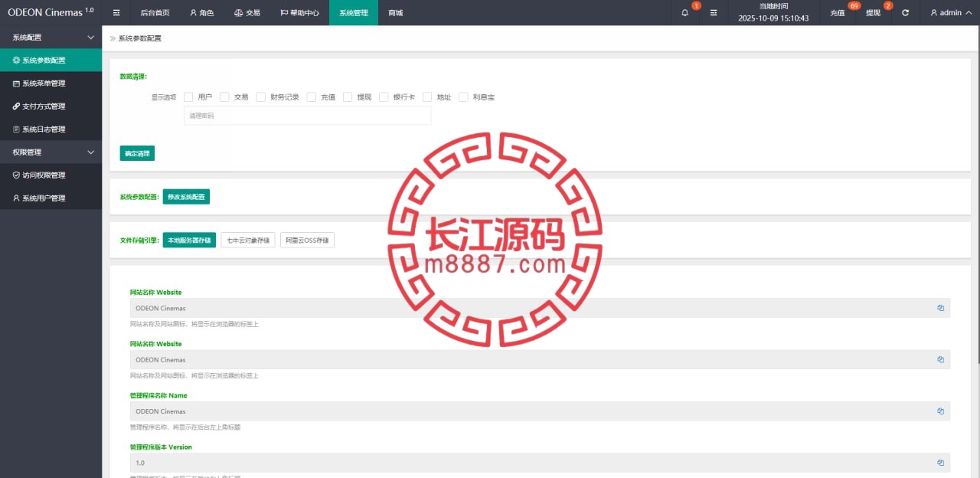Open the admin user dropdown
The height and width of the screenshot is (478, 980).
pyautogui.click(x=950, y=13)
